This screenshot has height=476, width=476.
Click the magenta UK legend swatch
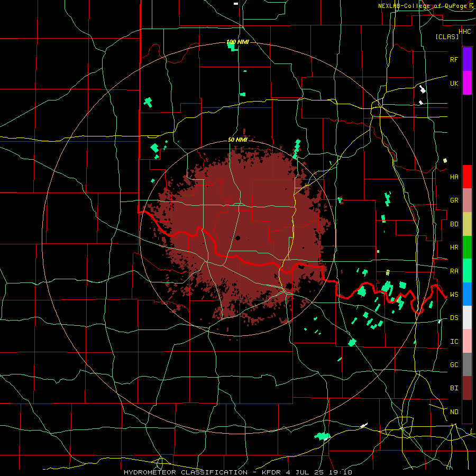click(467, 83)
